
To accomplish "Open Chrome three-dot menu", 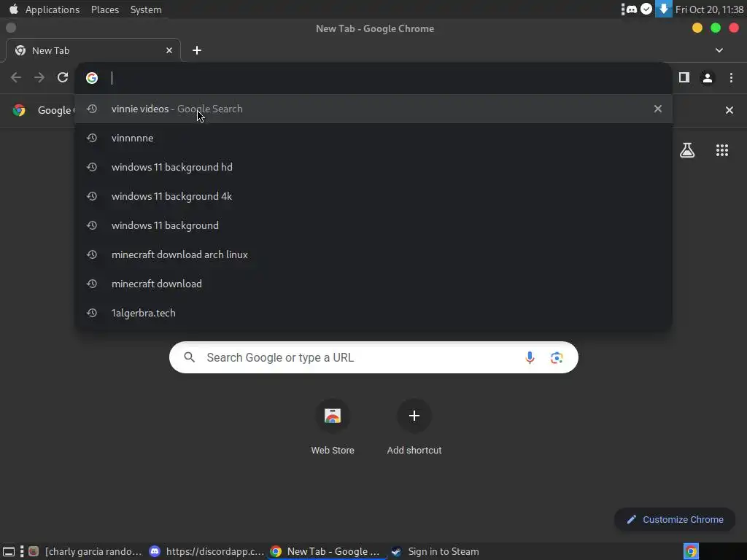I will (731, 77).
